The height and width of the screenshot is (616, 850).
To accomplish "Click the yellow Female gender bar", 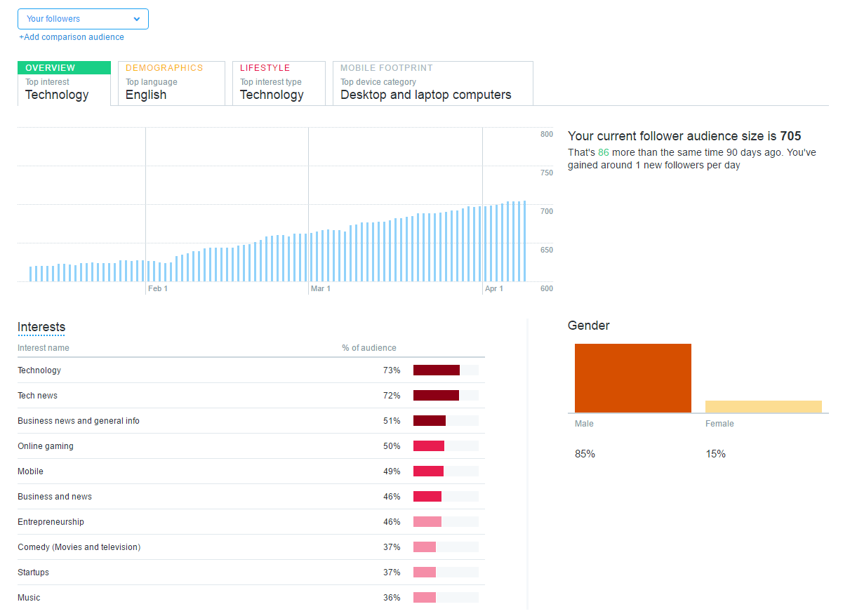I will pos(764,407).
